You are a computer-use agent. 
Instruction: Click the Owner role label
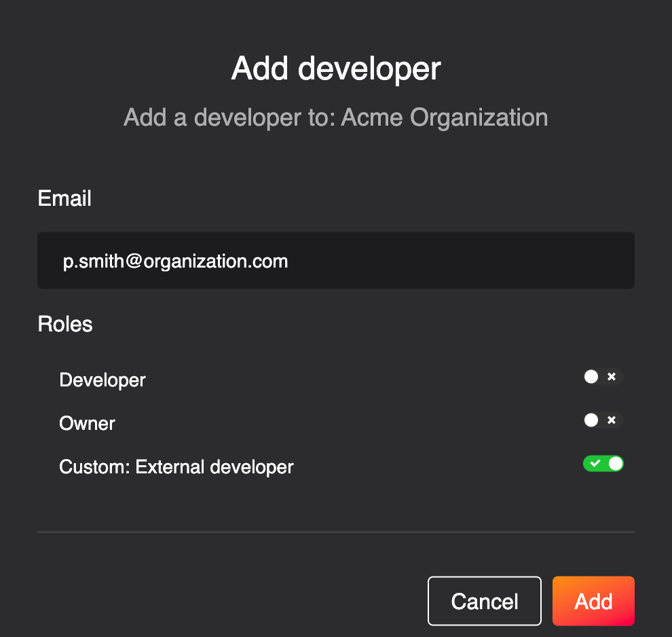pos(87,424)
